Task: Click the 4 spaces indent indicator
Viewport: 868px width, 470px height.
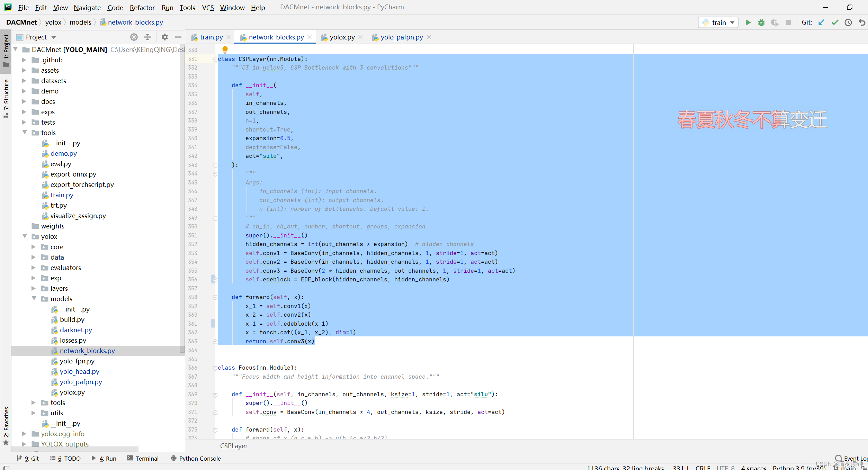Action: point(754,468)
